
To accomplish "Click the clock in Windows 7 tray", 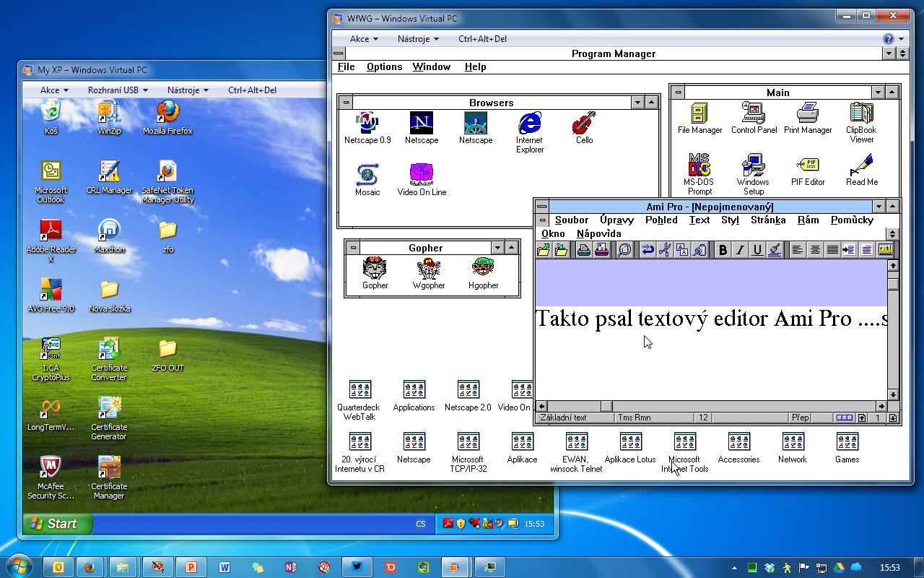I will click(890, 567).
